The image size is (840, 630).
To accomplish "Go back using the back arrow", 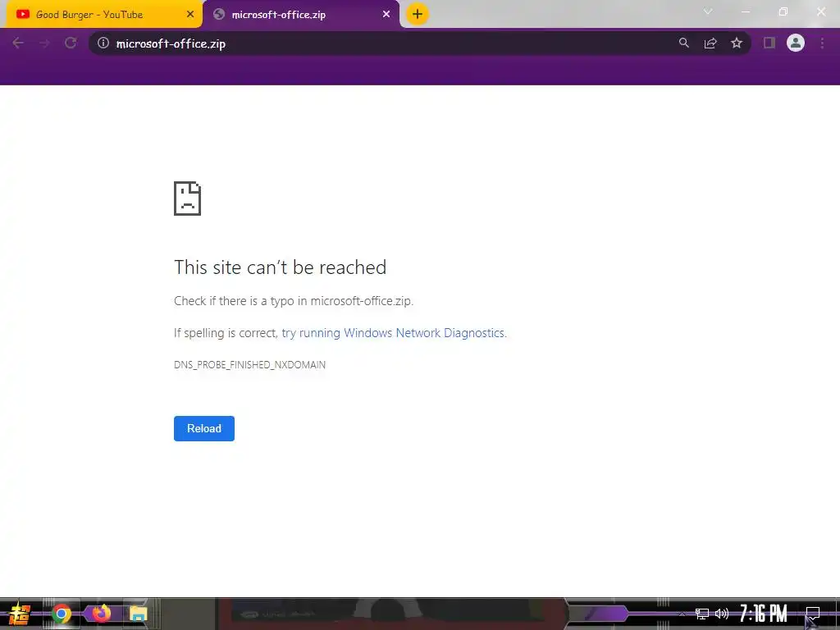I will [18, 43].
